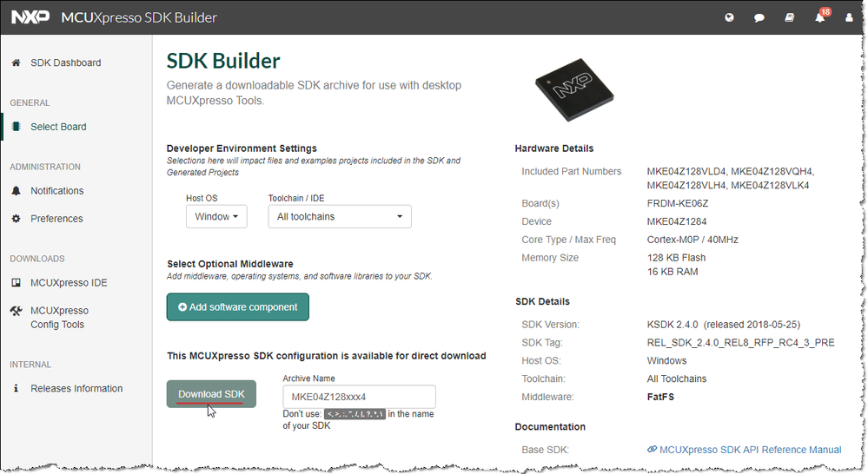Click the FatFS middleware value

660,397
